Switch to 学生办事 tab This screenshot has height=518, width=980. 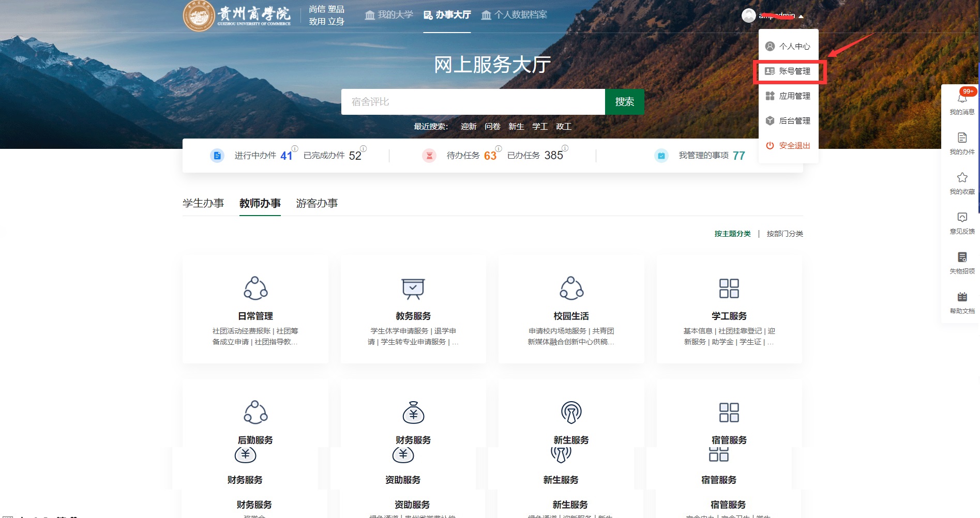[203, 203]
